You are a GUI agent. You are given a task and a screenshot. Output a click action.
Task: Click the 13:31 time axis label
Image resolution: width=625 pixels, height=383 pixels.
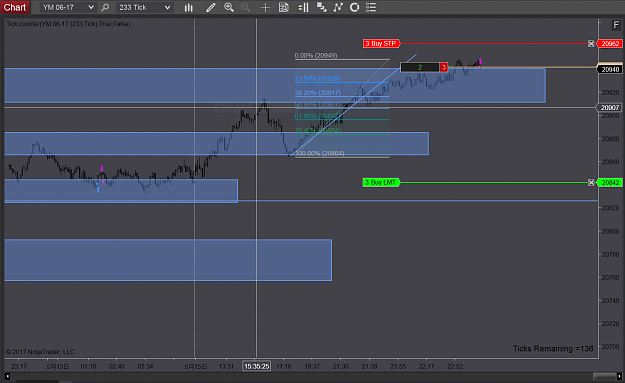pos(226,366)
